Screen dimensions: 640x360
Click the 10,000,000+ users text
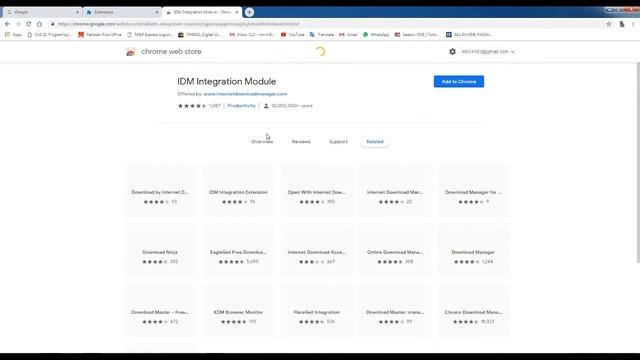[x=292, y=106]
